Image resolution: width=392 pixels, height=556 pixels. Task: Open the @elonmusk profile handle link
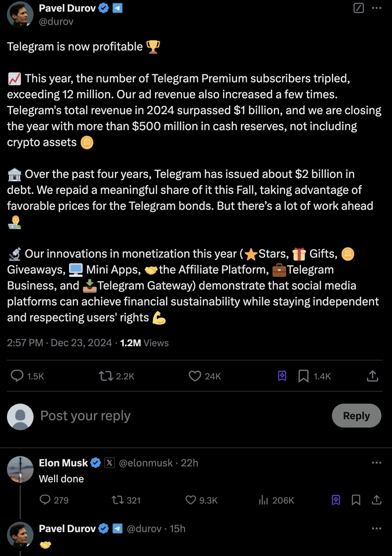[x=146, y=463]
